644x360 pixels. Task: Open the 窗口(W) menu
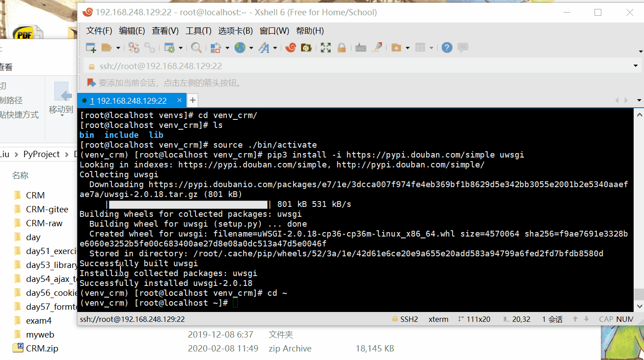pos(275,31)
